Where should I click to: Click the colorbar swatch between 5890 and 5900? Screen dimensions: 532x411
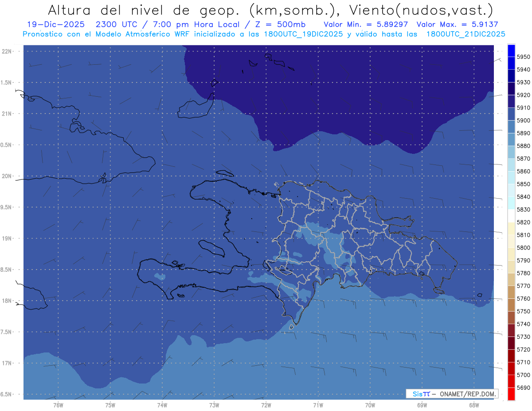511,127
